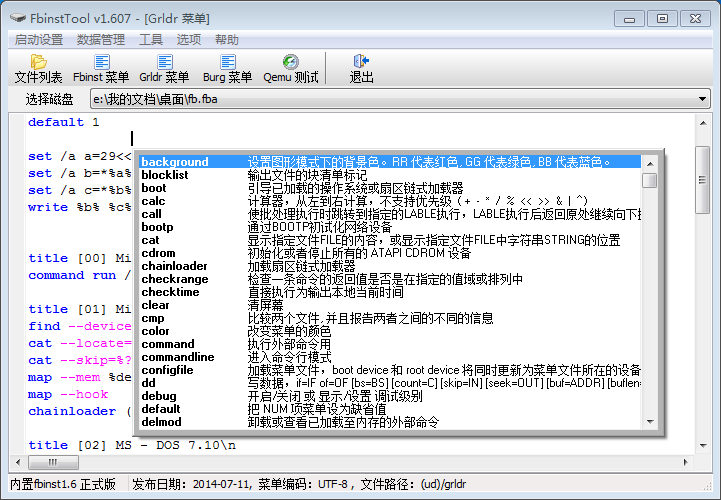Select the 'command' autocomplete entry
Viewport: 721px width, 500px height.
tap(390, 344)
